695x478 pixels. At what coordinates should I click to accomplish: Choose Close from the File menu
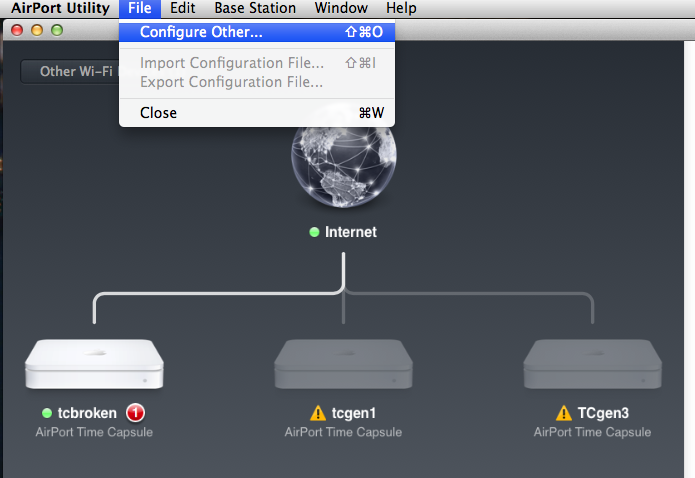257,113
